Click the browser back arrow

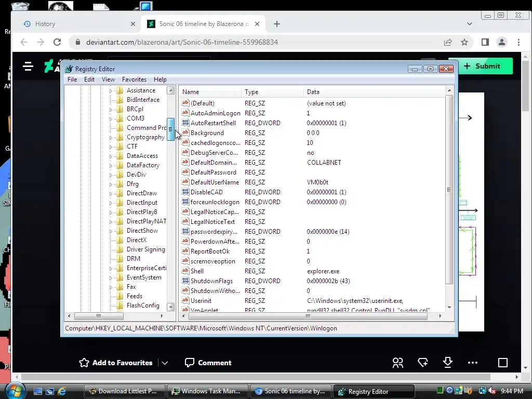pyautogui.click(x=24, y=42)
